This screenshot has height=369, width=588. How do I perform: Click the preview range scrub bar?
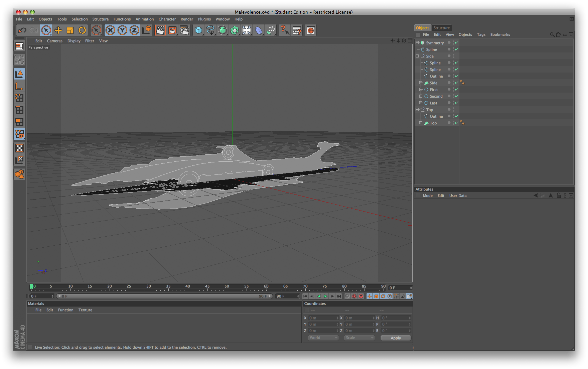tap(164, 296)
